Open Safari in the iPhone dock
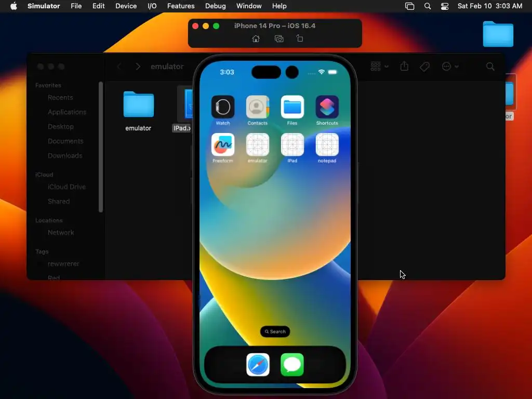Image resolution: width=532 pixels, height=399 pixels. (x=258, y=365)
